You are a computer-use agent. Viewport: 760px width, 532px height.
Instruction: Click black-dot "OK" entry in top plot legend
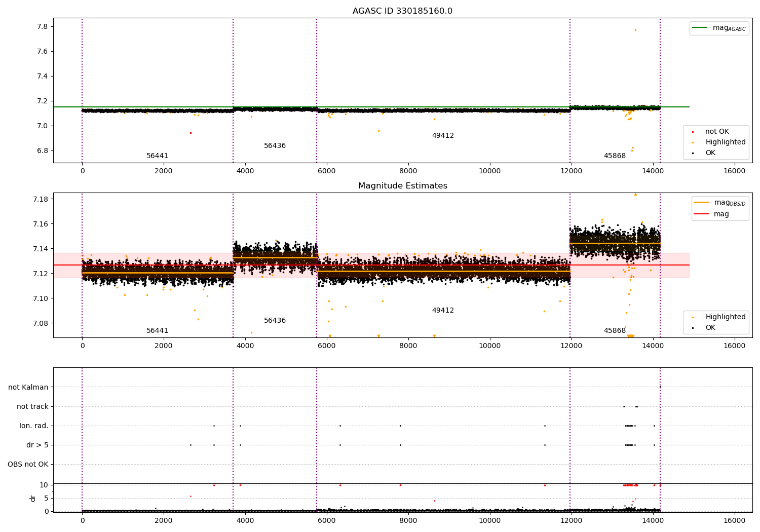pyautogui.click(x=704, y=153)
